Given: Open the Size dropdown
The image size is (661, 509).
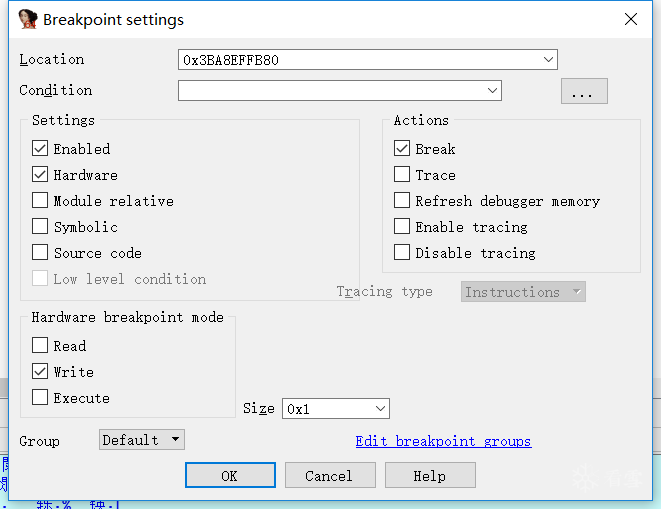Looking at the screenshot, I should pos(380,409).
